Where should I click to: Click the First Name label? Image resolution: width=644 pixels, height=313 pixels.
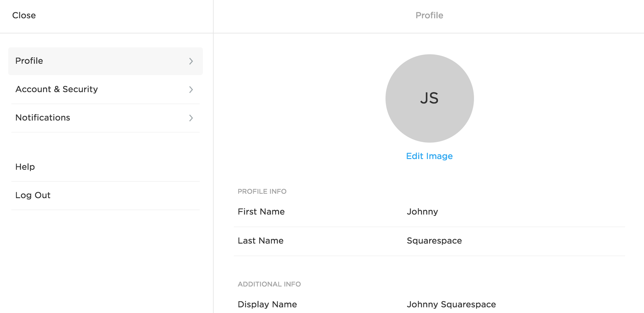point(261,212)
